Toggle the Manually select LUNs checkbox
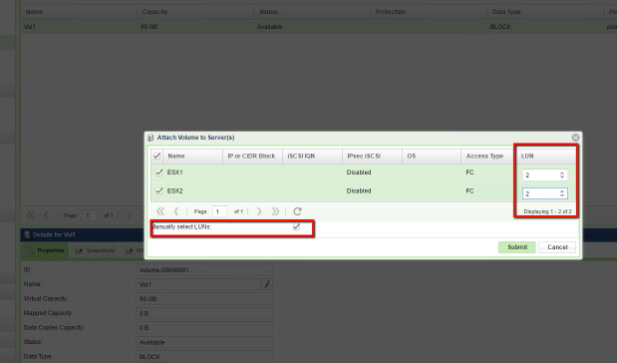 297,227
